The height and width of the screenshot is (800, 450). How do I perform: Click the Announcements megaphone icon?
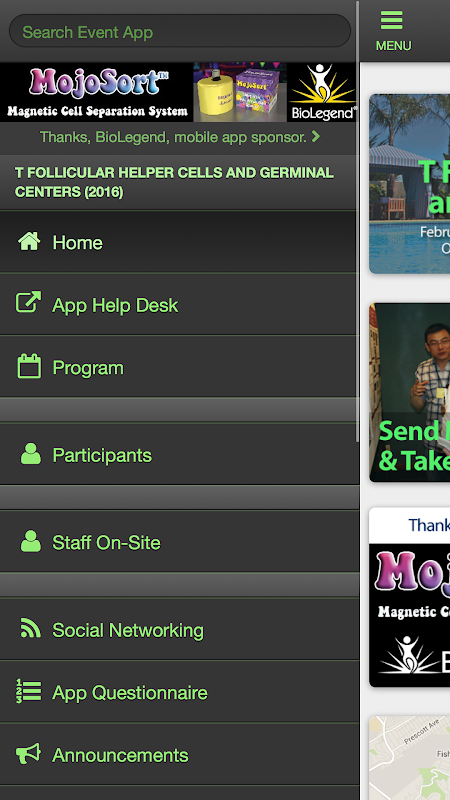pyautogui.click(x=29, y=754)
